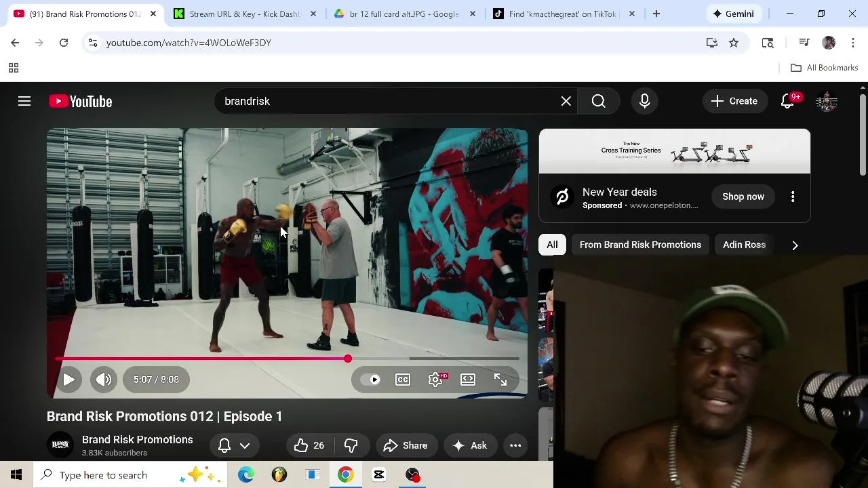The image size is (868, 488).
Task: Open Chrome profile avatar
Action: click(829, 43)
